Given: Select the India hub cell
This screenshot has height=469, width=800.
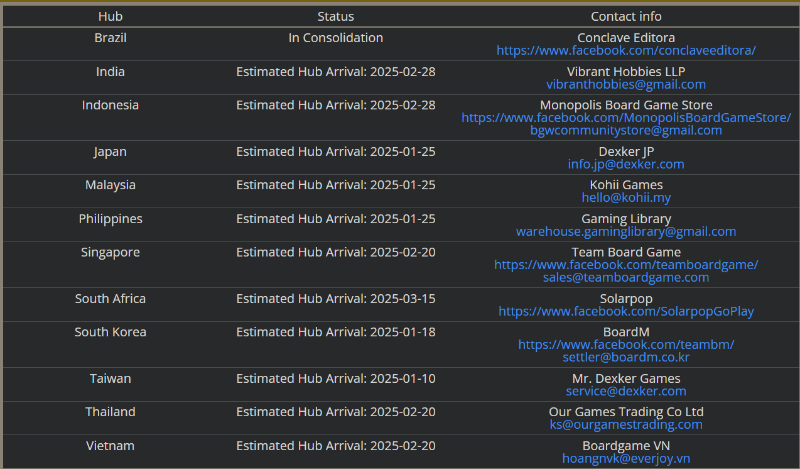Looking at the screenshot, I should [110, 71].
